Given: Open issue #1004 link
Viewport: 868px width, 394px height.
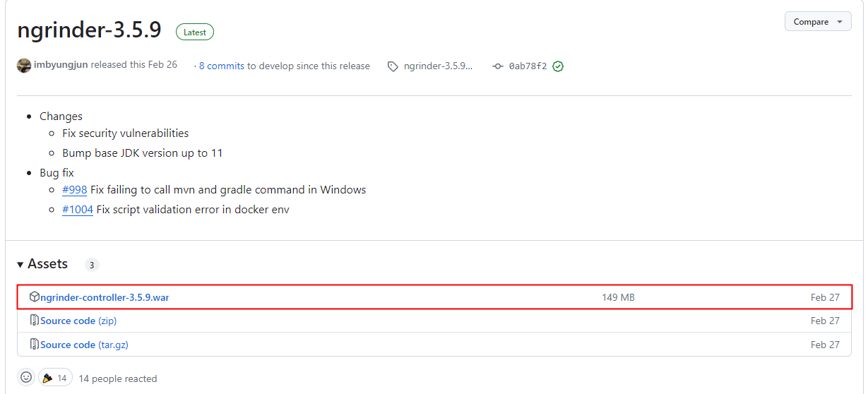Looking at the screenshot, I should [78, 210].
